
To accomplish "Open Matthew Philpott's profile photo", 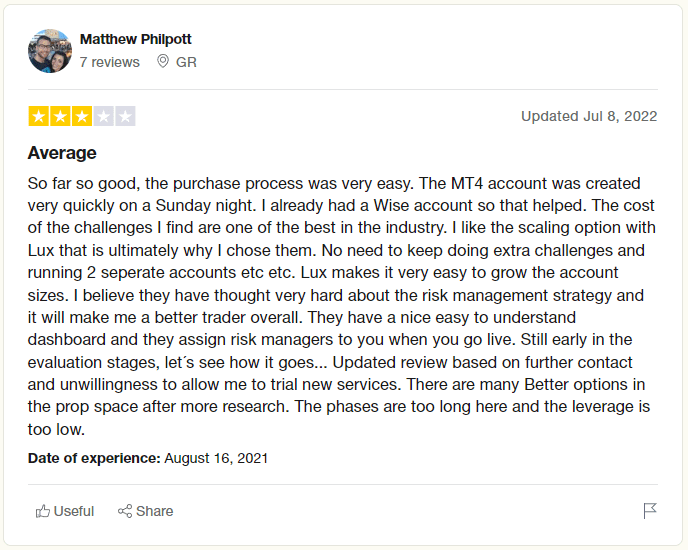I will click(50, 51).
